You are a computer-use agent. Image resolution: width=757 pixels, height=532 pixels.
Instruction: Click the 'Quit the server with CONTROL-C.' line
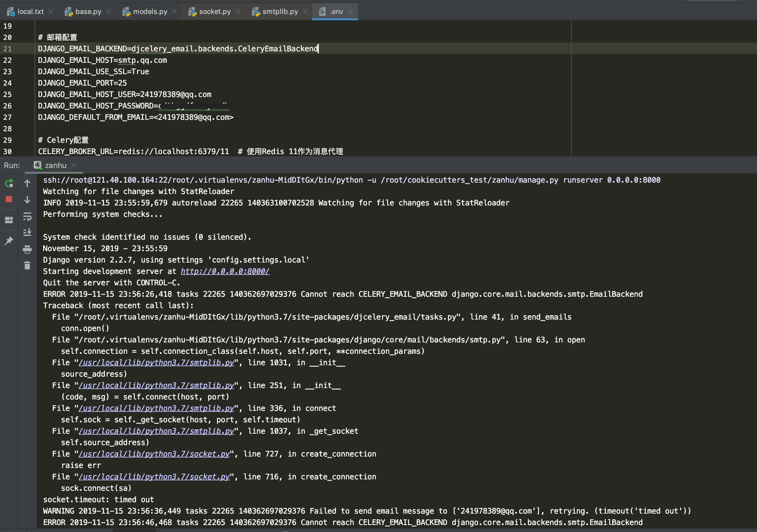[111, 283]
